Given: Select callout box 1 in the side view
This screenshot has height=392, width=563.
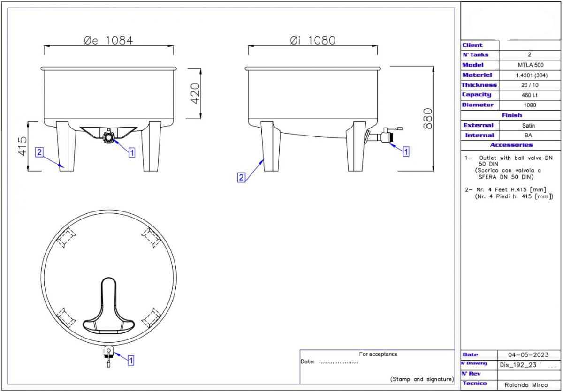Looking at the screenshot, I should click(406, 151).
